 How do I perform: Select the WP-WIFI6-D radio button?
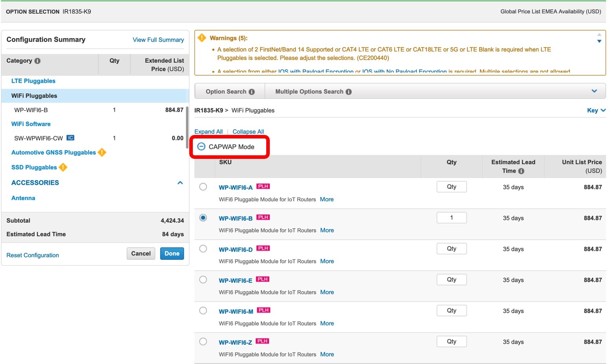[x=203, y=249]
